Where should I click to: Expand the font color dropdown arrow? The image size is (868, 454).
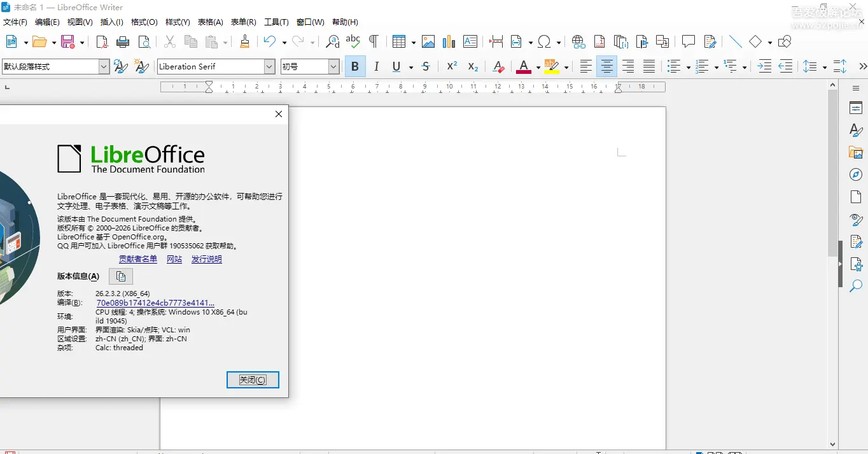(538, 67)
